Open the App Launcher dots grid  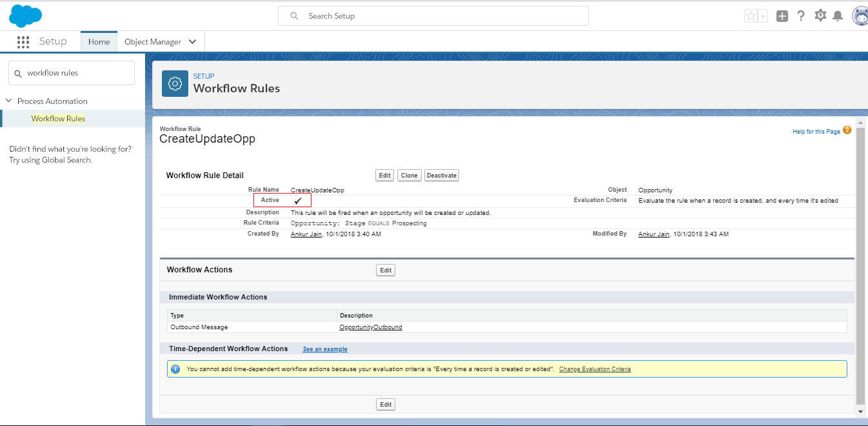pos(23,42)
